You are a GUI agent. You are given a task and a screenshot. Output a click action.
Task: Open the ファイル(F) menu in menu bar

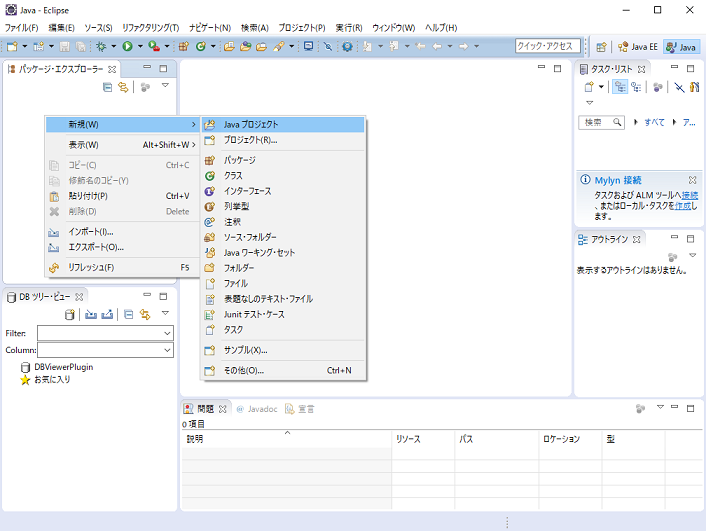(21, 27)
